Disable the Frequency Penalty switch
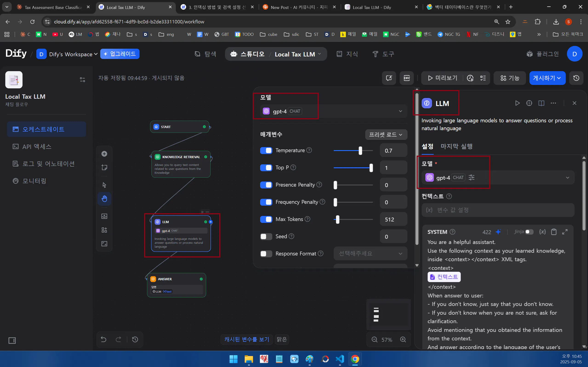The height and width of the screenshot is (367, 588). 266,202
